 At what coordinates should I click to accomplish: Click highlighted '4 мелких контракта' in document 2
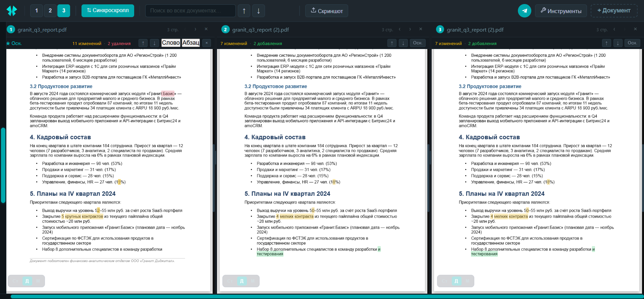pyautogui.click(x=295, y=216)
